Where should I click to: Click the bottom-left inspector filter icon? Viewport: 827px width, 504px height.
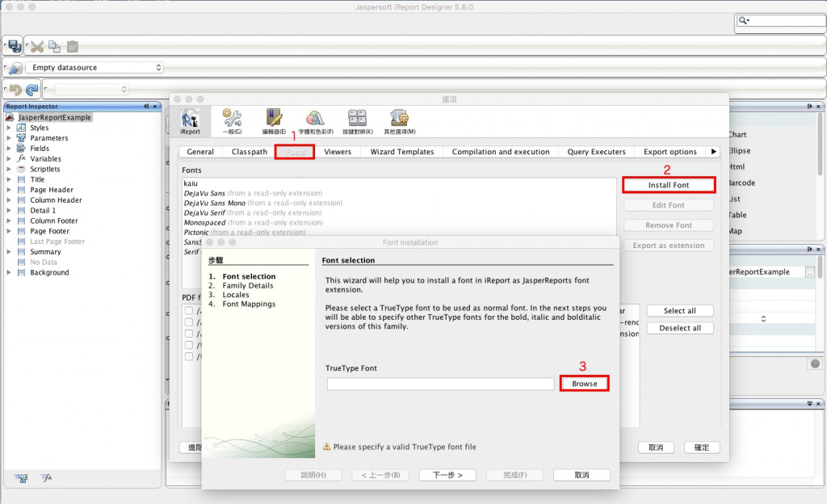pos(21,477)
